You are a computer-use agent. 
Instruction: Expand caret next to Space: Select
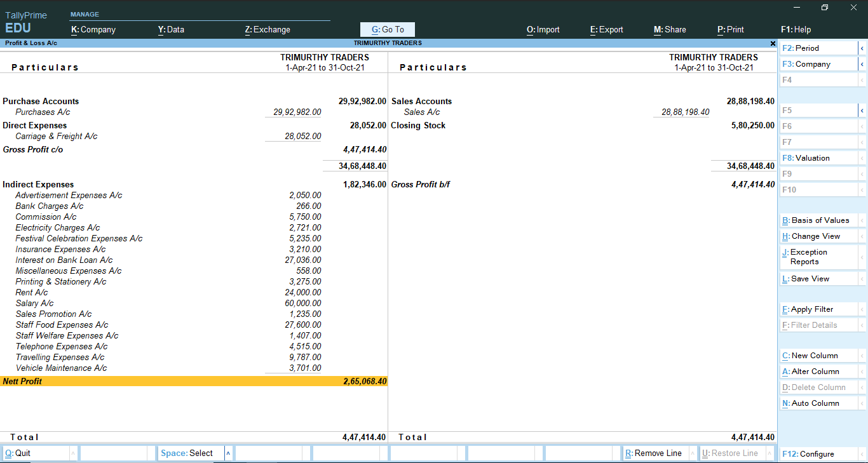tap(228, 453)
